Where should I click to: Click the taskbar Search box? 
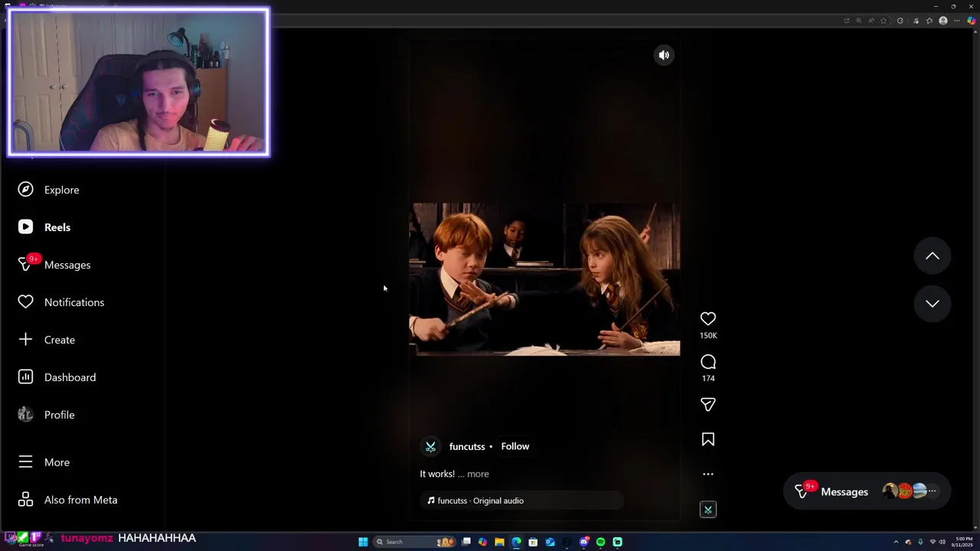[414, 542]
